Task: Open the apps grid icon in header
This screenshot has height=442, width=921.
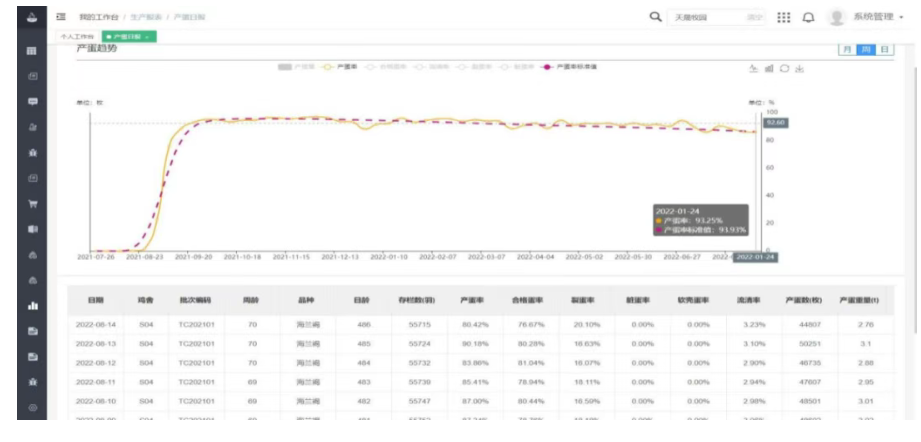Action: click(x=783, y=18)
